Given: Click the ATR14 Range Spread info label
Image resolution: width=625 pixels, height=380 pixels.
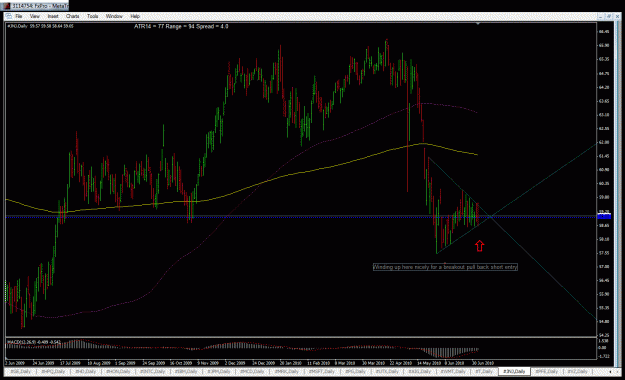Looking at the screenshot, I should click(x=181, y=26).
